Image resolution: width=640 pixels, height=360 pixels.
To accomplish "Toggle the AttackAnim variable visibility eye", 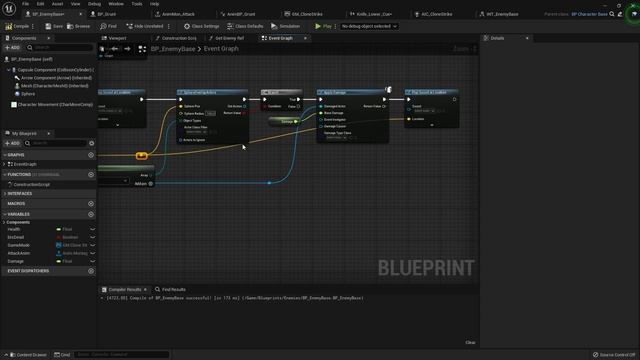I will coord(93,253).
